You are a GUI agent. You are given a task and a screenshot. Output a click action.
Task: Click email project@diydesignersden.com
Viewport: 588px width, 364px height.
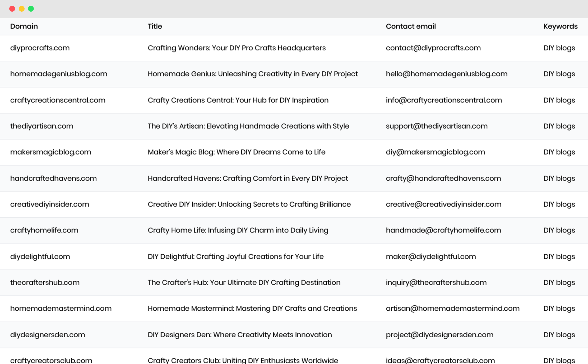coord(440,335)
